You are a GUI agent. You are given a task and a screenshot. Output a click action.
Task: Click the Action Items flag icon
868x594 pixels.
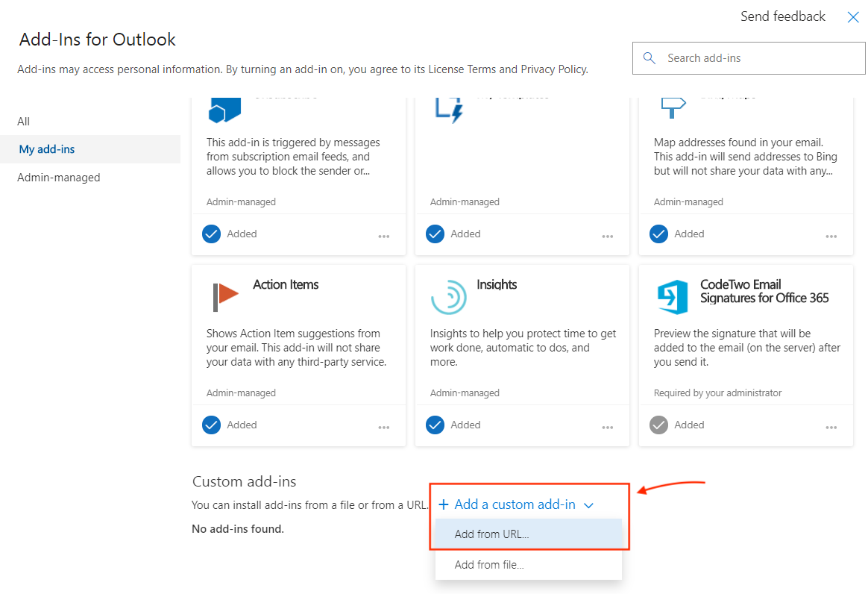click(x=225, y=296)
